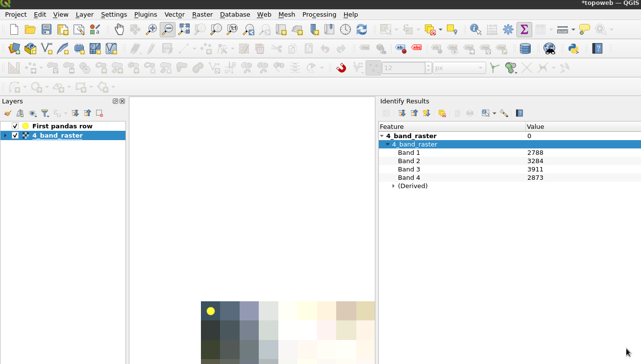The height and width of the screenshot is (364, 641).
Task: Open the Raster menu
Action: [202, 14]
